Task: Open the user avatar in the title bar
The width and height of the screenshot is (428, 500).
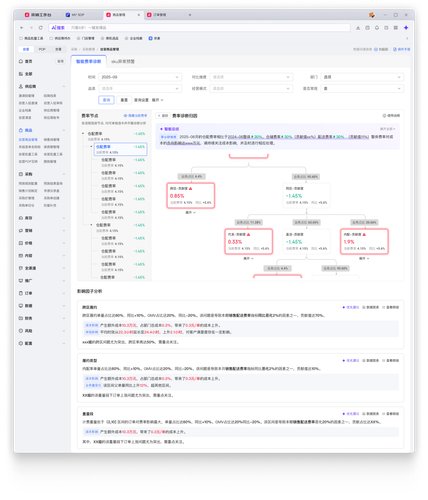Action: point(372,15)
